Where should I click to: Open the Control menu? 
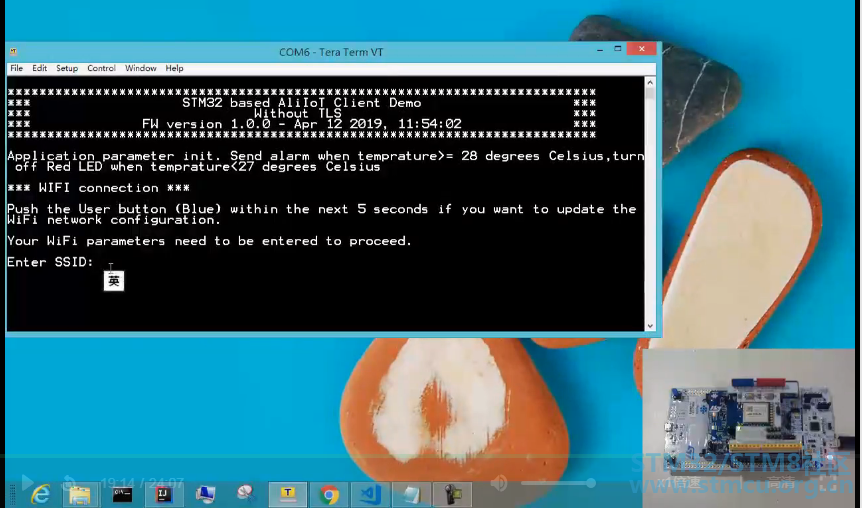(101, 68)
